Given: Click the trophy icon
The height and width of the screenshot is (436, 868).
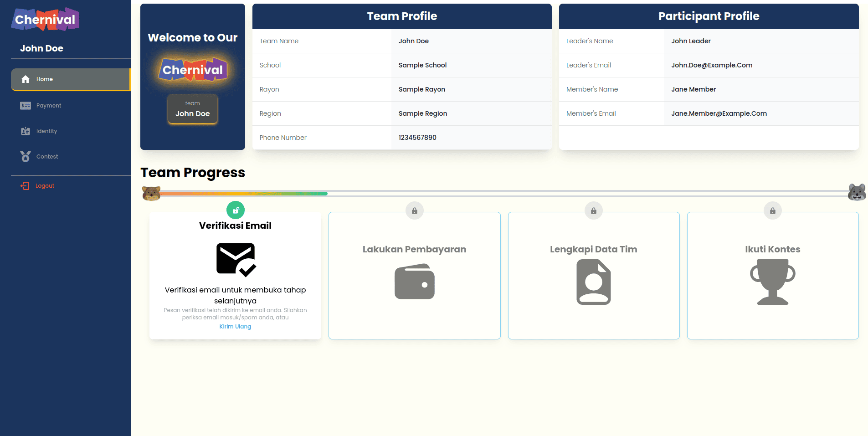Looking at the screenshot, I should point(773,282).
